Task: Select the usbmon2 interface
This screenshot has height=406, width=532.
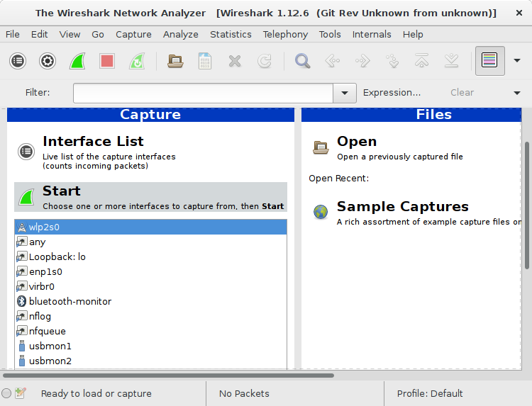Action: coord(150,361)
